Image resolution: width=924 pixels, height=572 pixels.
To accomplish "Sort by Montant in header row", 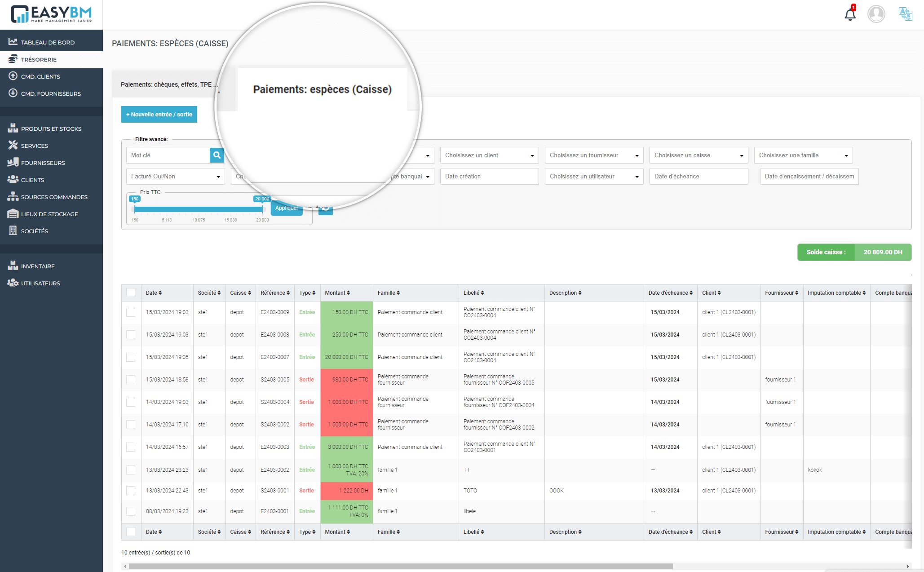I will pyautogui.click(x=337, y=293).
